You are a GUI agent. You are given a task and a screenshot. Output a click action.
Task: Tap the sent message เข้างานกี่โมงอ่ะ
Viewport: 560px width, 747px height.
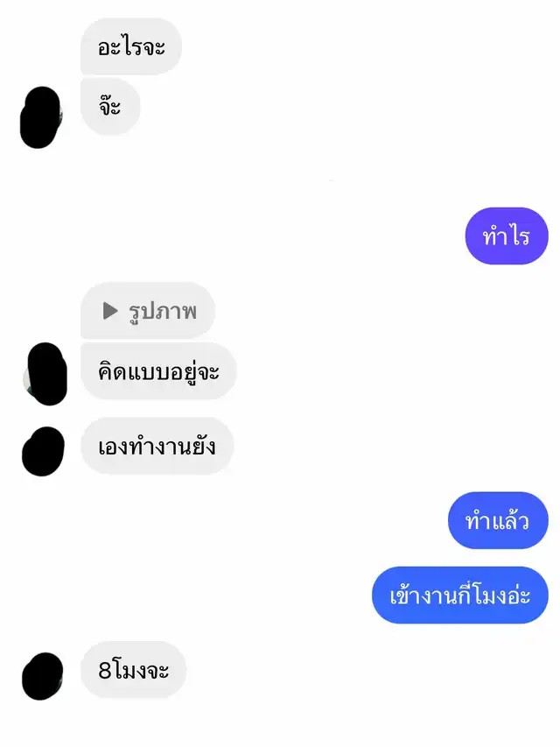point(460,595)
